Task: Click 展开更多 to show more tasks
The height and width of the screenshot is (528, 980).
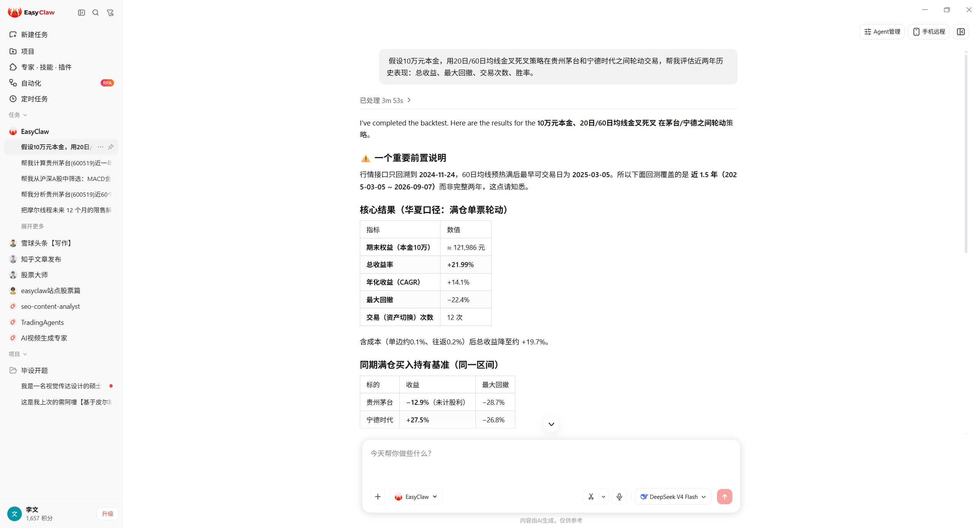Action: tap(33, 226)
